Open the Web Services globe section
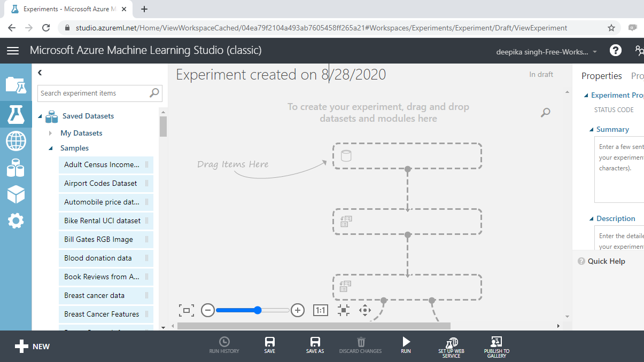This screenshot has width=644, height=362. coord(15,141)
